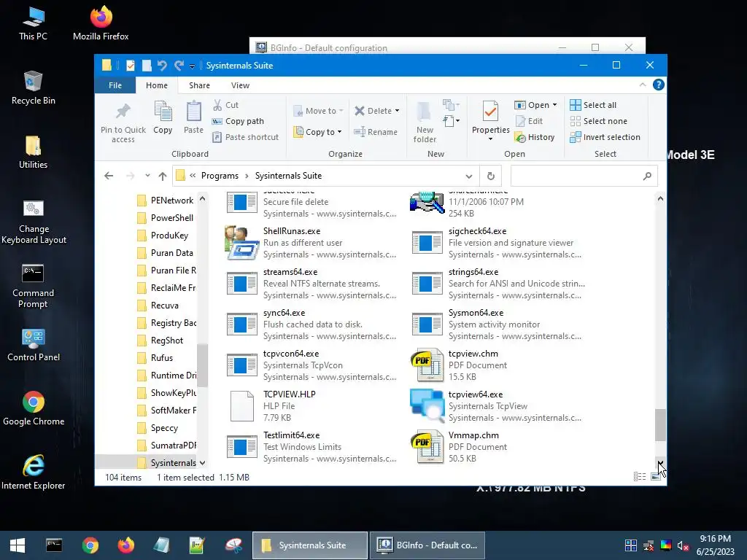Click Edit in the Open group
Screen dimensions: 747x560
pyautogui.click(x=530, y=121)
